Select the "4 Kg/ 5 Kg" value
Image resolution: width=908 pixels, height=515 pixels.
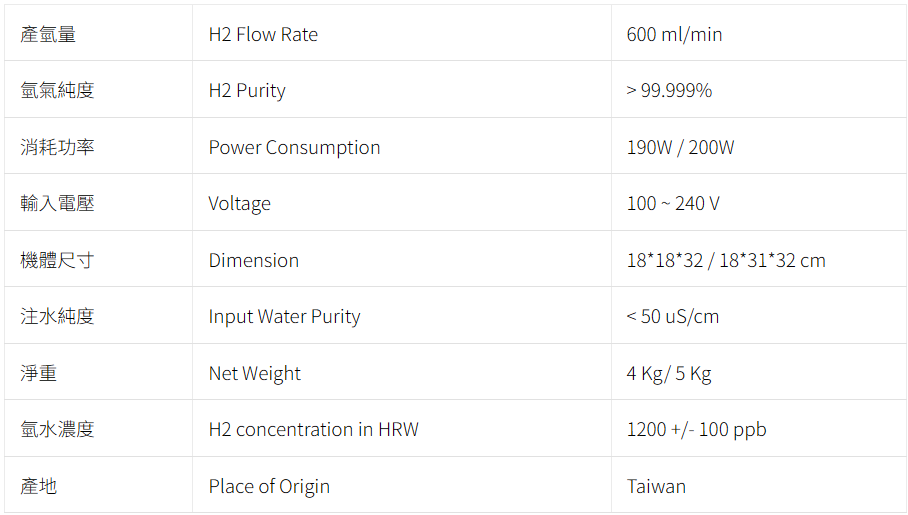(x=669, y=373)
